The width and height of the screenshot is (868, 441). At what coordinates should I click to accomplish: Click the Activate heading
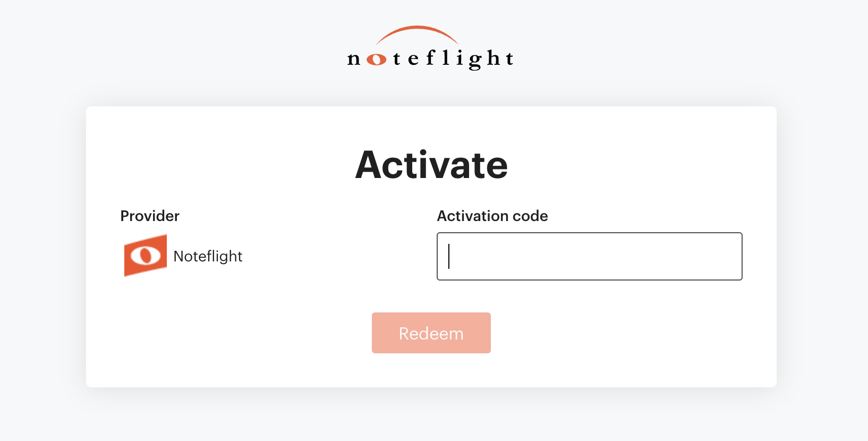431,165
